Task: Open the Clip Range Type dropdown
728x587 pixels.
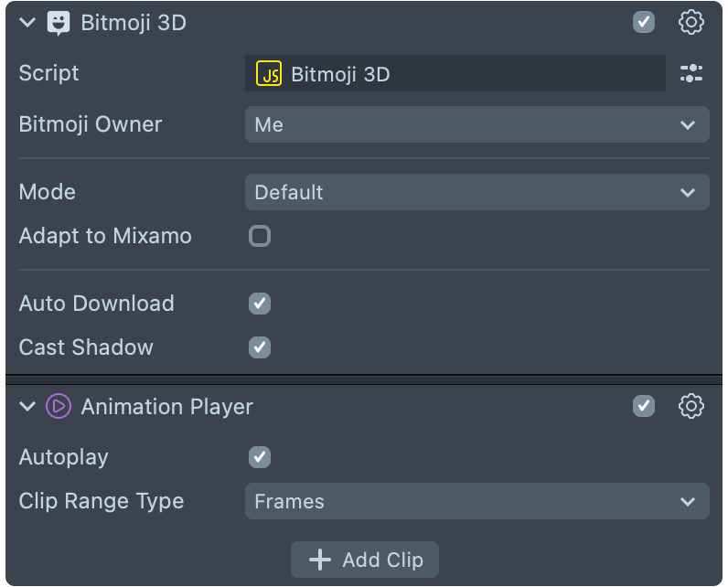Action: (x=476, y=501)
